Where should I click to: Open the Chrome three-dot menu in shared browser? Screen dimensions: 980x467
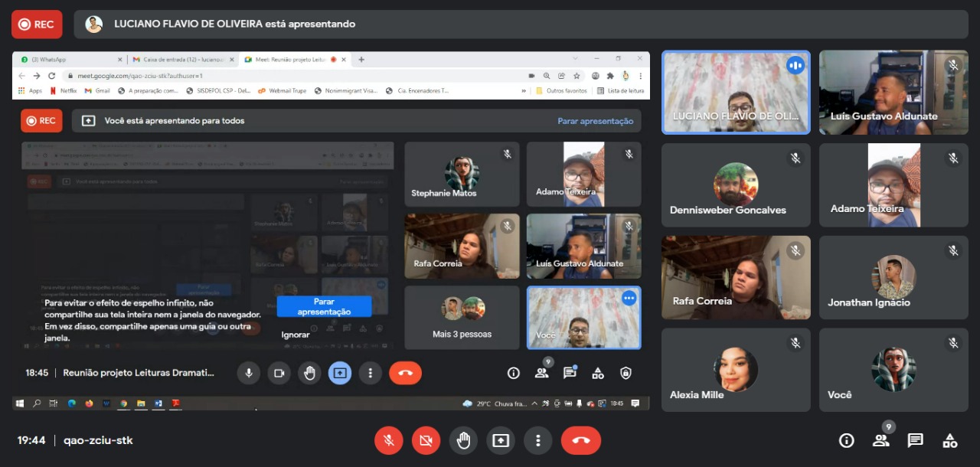(x=641, y=76)
